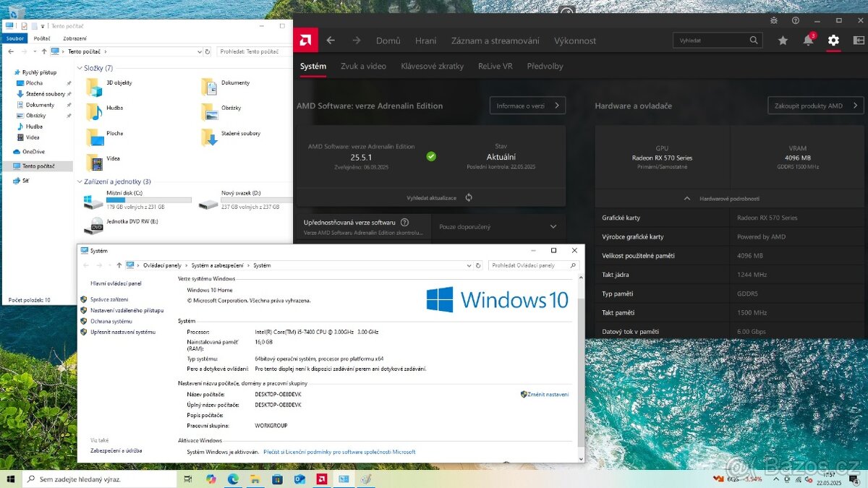Screen dimensions: 868x488
Task: Open the Pouze doporučený dropdown
Action: tap(499, 227)
